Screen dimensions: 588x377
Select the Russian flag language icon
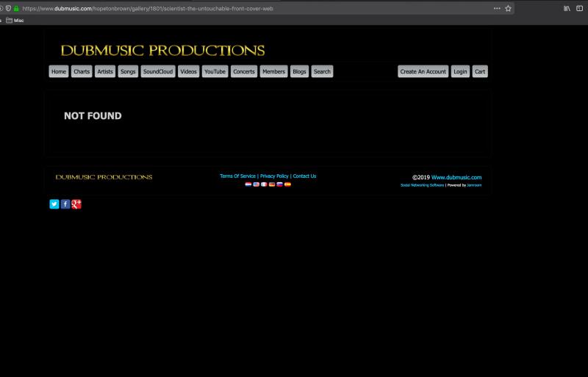[x=280, y=184]
